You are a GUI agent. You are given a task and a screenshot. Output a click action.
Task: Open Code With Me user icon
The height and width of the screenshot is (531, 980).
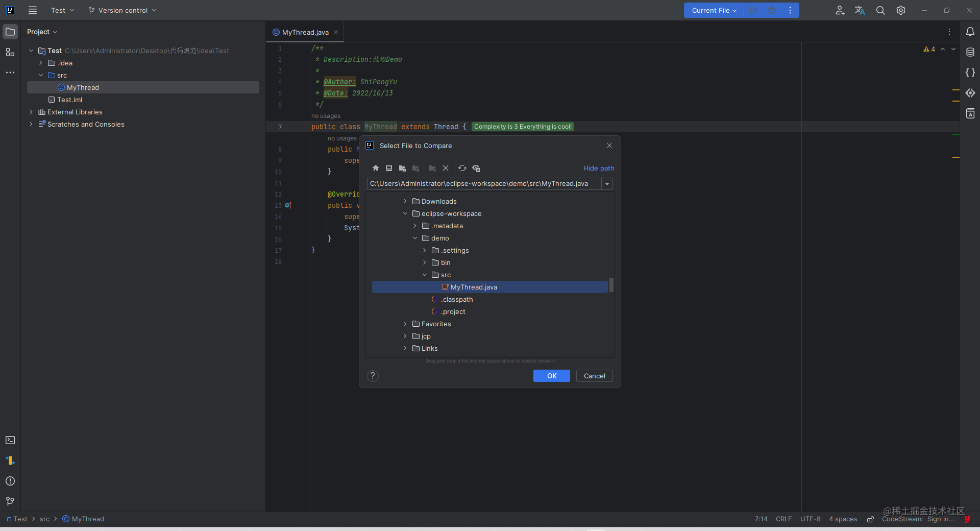point(840,10)
